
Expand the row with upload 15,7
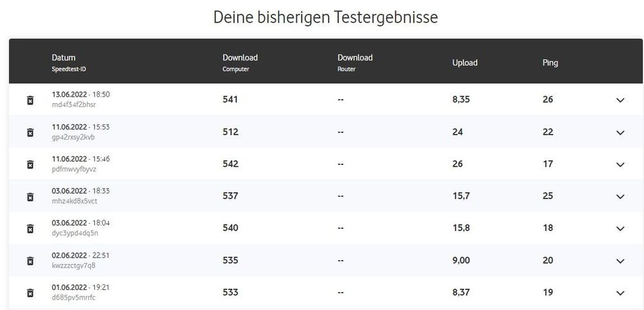coord(620,197)
